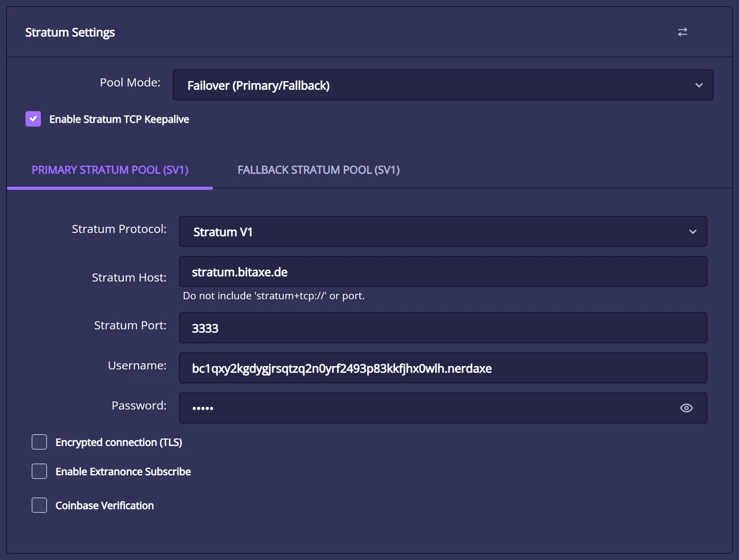Click the Username input field
739x560 pixels.
coord(443,368)
